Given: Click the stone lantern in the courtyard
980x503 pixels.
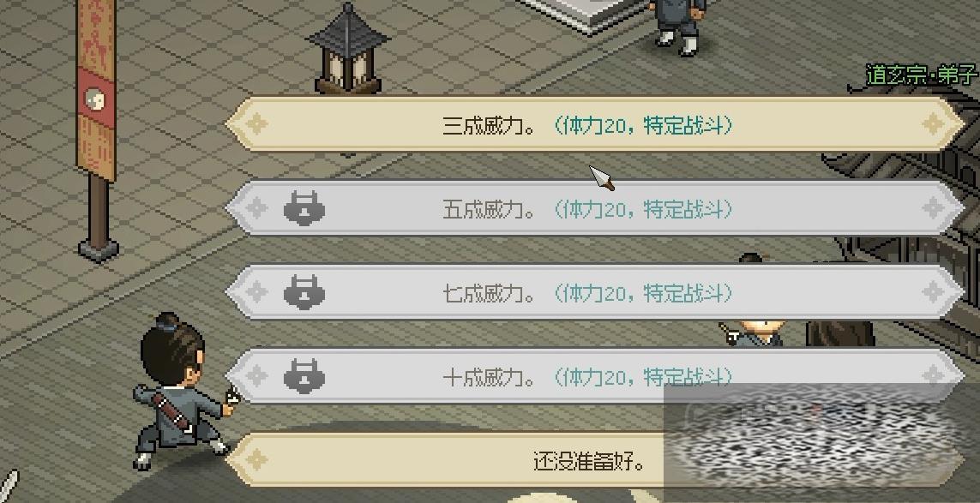Looking at the screenshot, I should [x=348, y=50].
